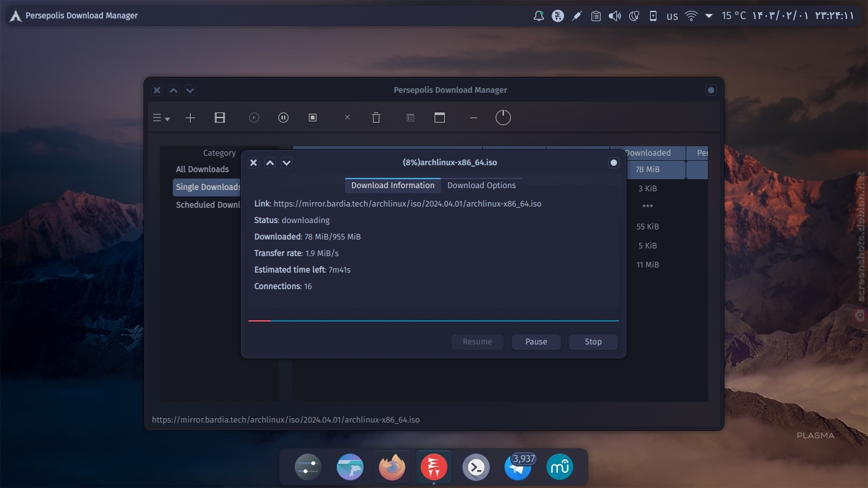
Task: Toggle keep-above arrow on progress dialog titlebar
Action: click(x=270, y=163)
